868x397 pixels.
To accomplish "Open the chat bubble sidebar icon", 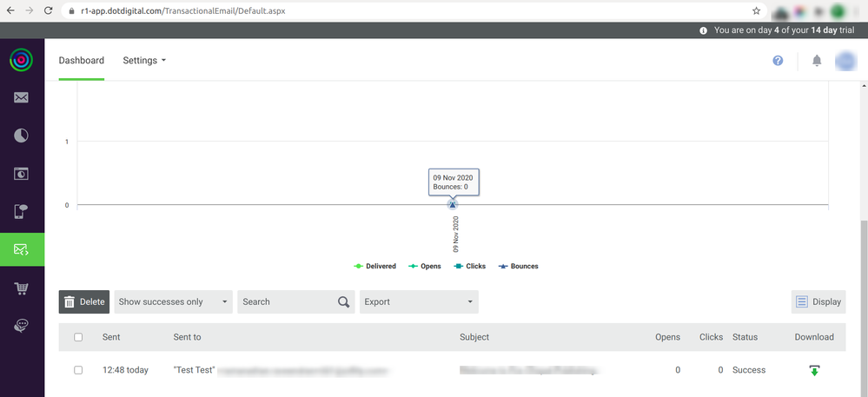I will (x=21, y=326).
